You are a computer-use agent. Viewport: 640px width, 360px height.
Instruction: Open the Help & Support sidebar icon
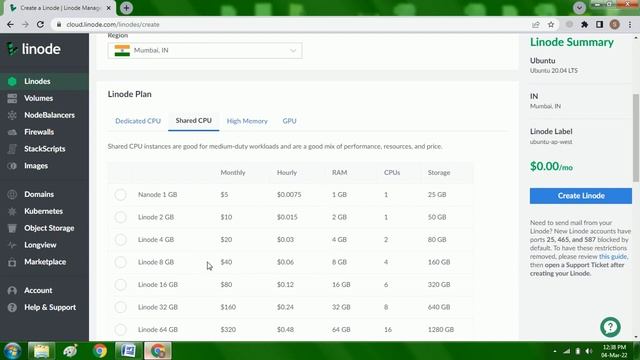click(x=12, y=307)
